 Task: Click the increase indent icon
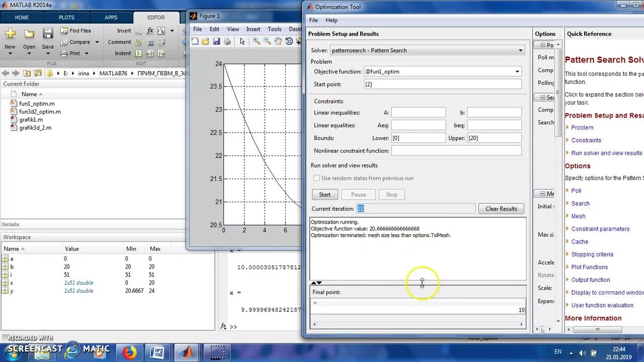coord(150,53)
